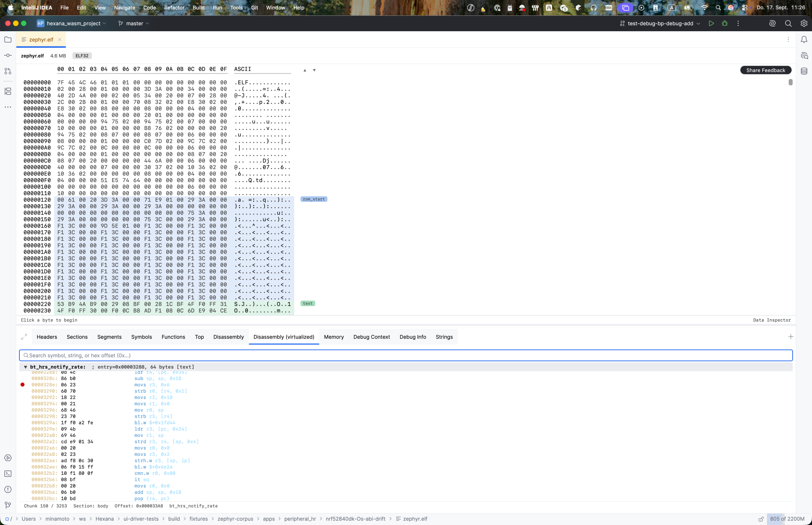
Task: Click the green text region label
Action: coord(308,304)
